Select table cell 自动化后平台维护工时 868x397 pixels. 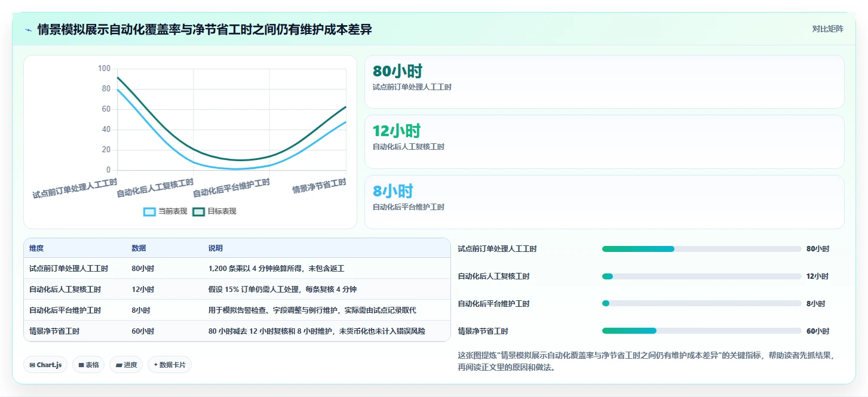(65, 310)
